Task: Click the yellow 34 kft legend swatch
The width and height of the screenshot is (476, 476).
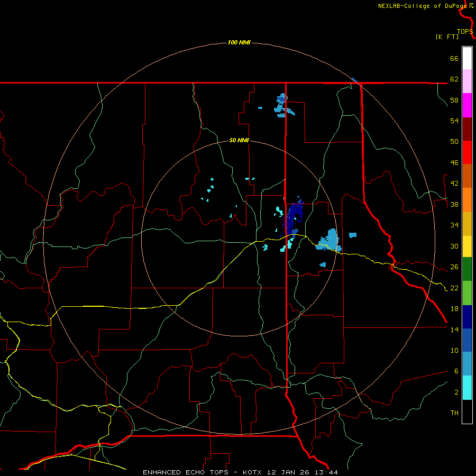Action: 467,246
